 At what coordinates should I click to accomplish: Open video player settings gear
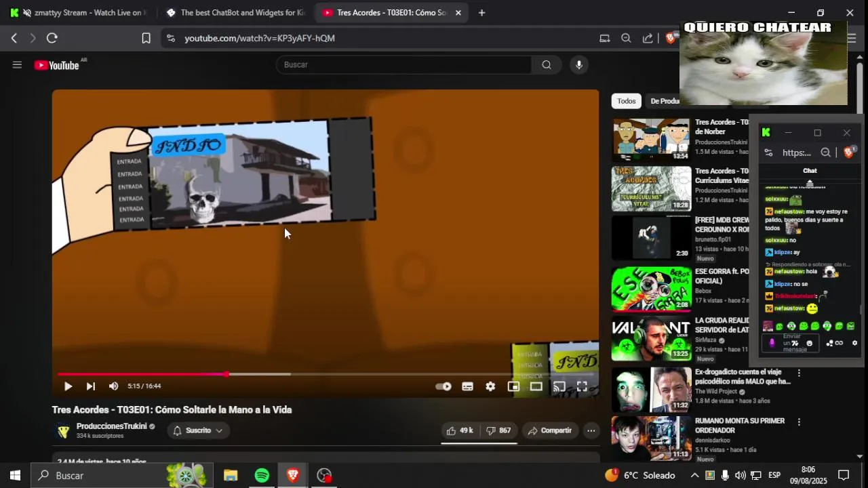(490, 386)
